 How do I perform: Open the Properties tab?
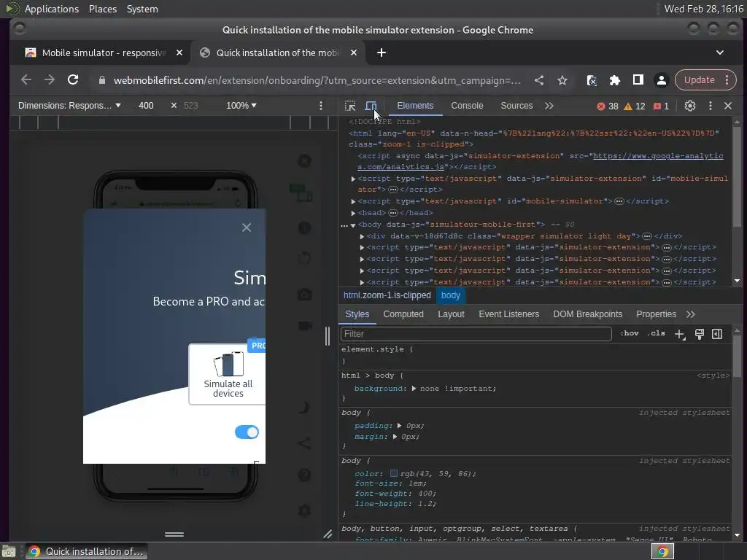(x=656, y=314)
